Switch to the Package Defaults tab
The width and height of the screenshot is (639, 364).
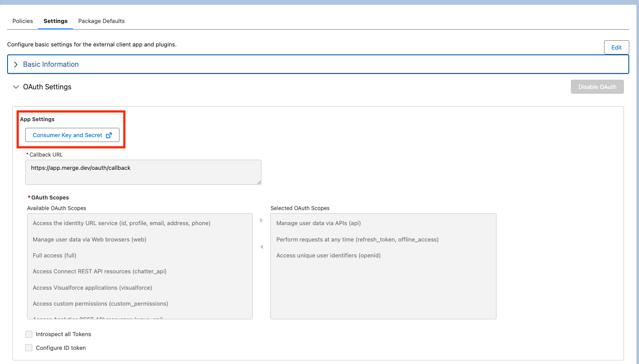tap(101, 21)
